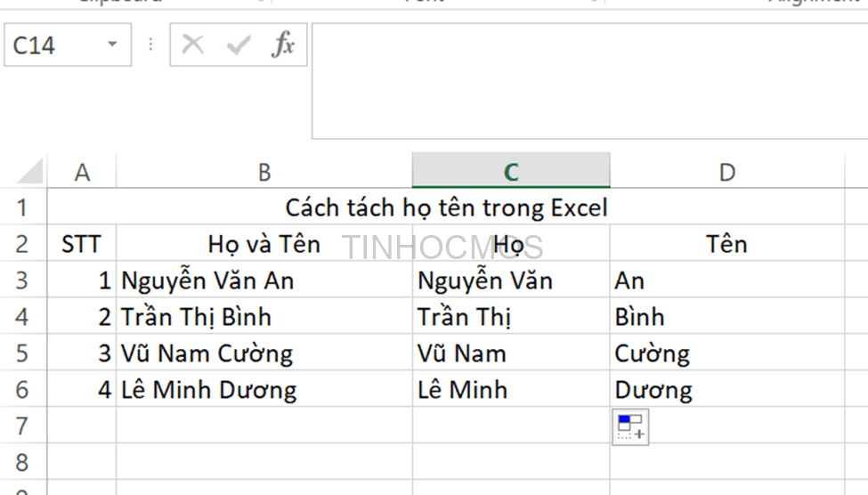
Task: Click the Select All corner triangle
Action: (30, 171)
